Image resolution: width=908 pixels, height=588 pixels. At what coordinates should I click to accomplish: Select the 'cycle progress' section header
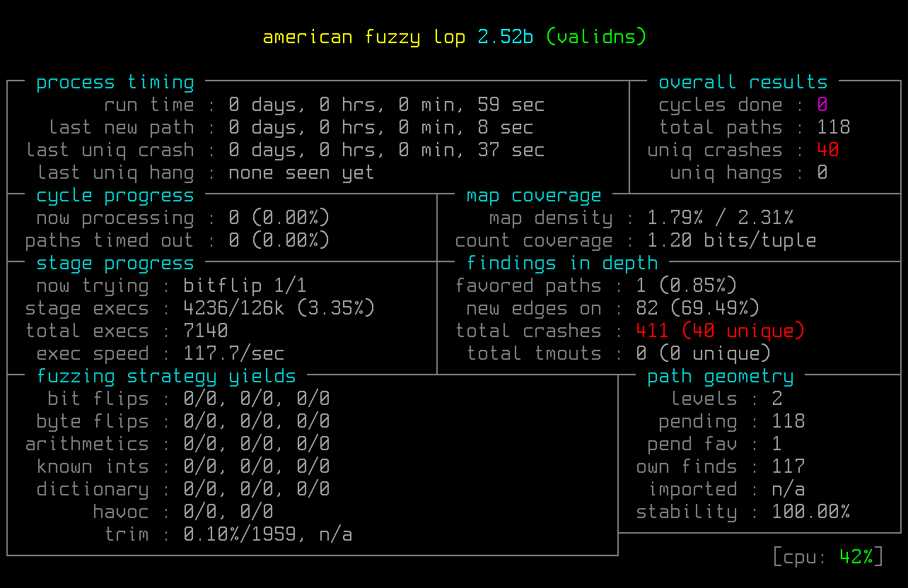(x=115, y=196)
